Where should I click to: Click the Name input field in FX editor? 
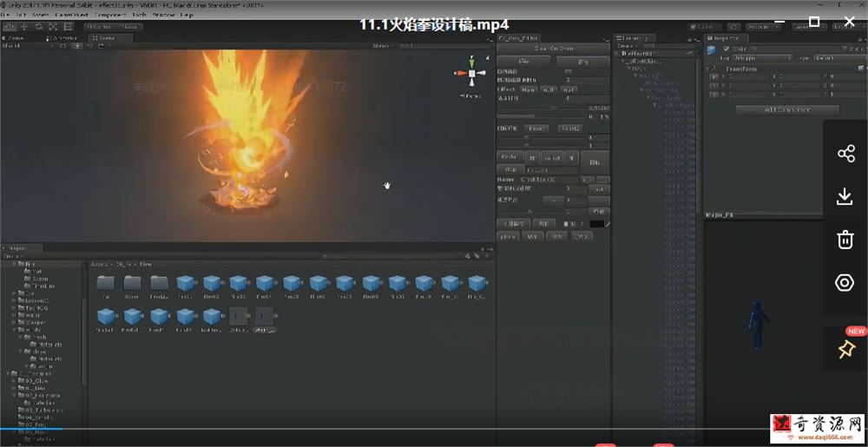click(x=549, y=180)
